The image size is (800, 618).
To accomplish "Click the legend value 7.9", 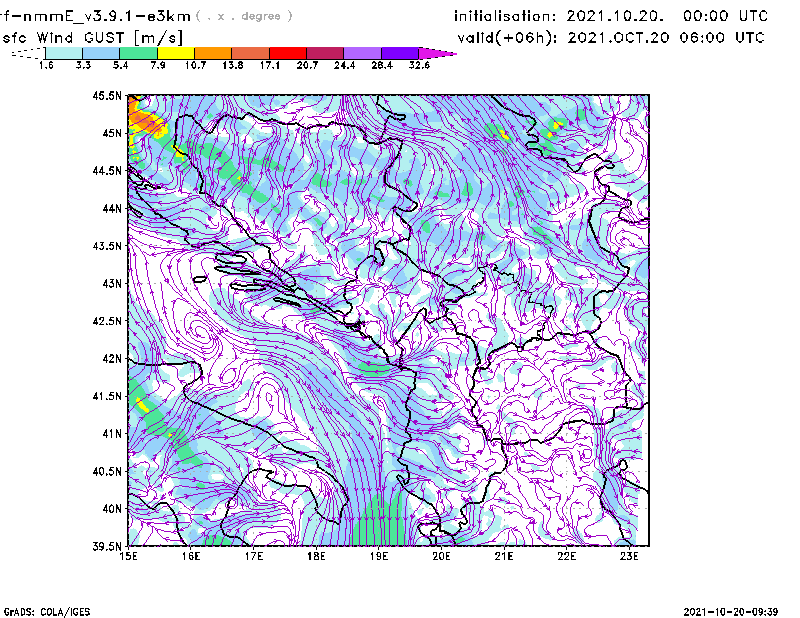I will [158, 65].
